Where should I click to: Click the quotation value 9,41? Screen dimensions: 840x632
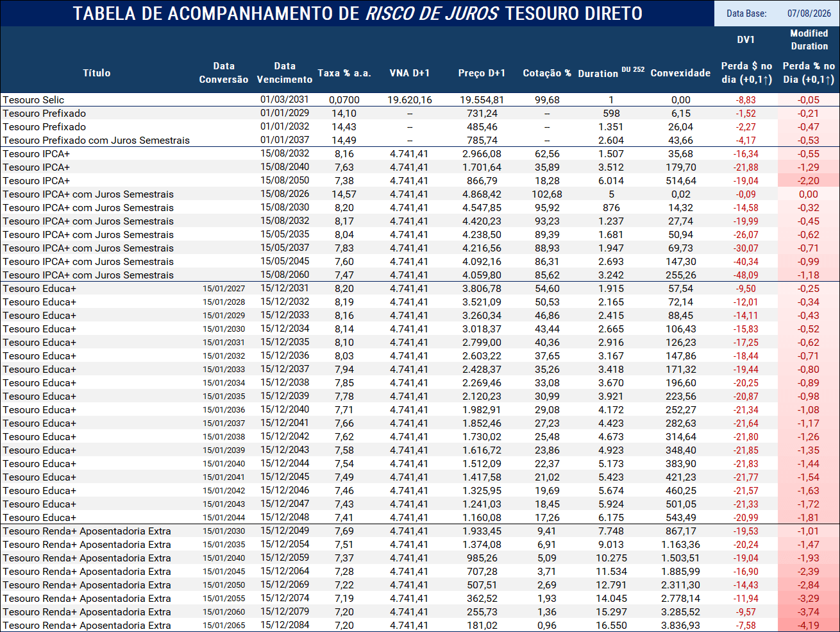tap(547, 531)
